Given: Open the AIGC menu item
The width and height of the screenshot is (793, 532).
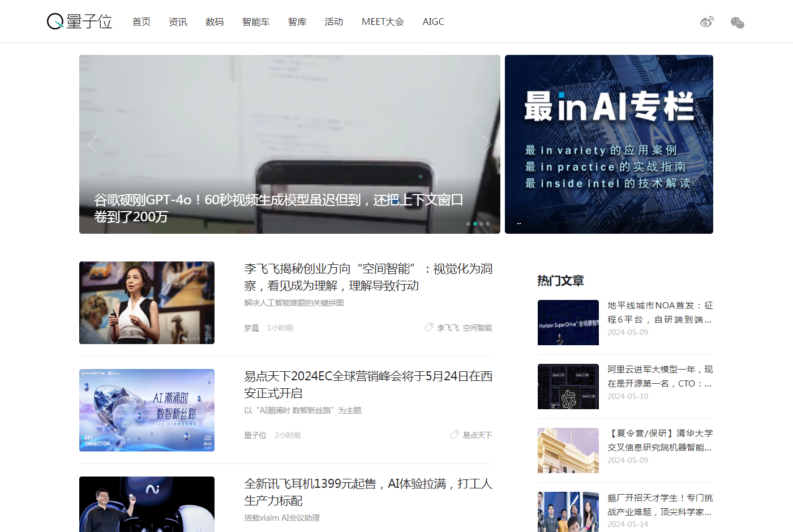Looking at the screenshot, I should [x=433, y=22].
